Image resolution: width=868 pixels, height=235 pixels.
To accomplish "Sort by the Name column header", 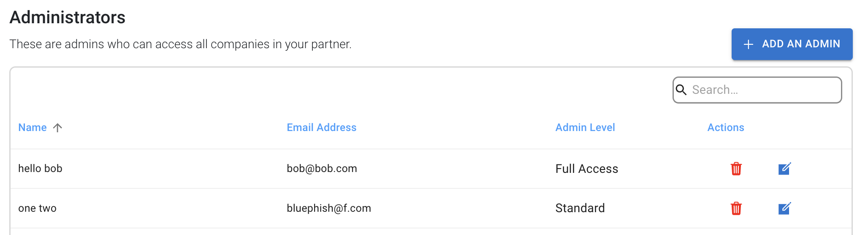I will [33, 128].
